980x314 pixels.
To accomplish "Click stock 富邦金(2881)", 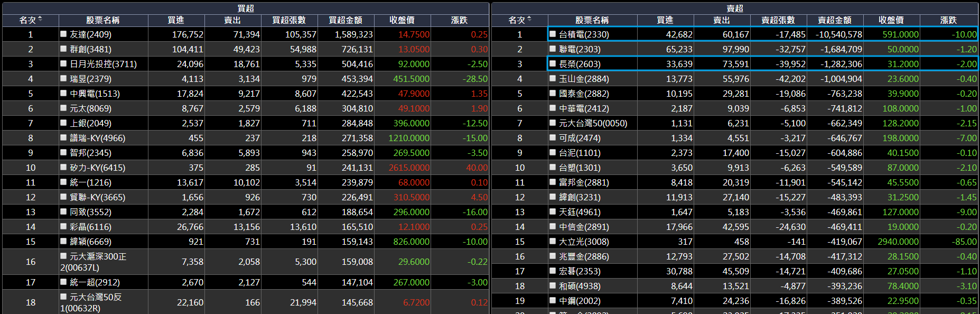I will [x=584, y=182].
